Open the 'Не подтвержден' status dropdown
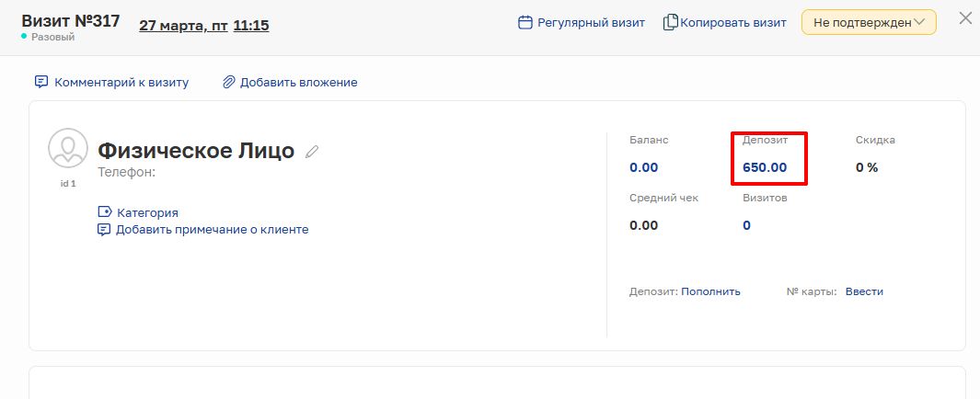The width and height of the screenshot is (980, 399). pos(869,22)
